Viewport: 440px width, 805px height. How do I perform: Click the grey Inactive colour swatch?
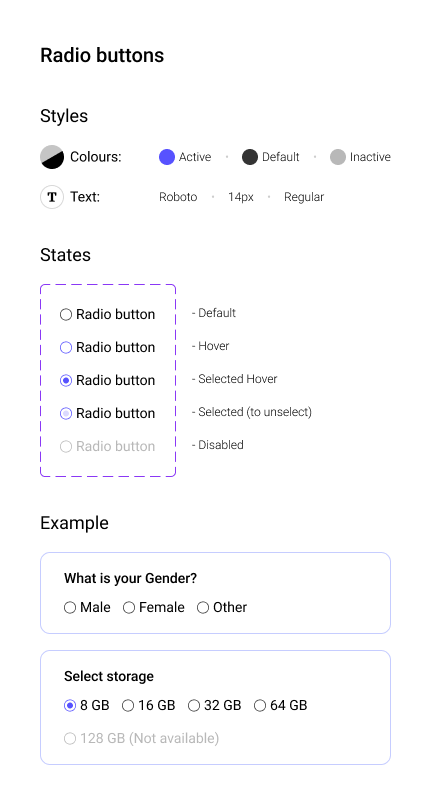coord(337,157)
